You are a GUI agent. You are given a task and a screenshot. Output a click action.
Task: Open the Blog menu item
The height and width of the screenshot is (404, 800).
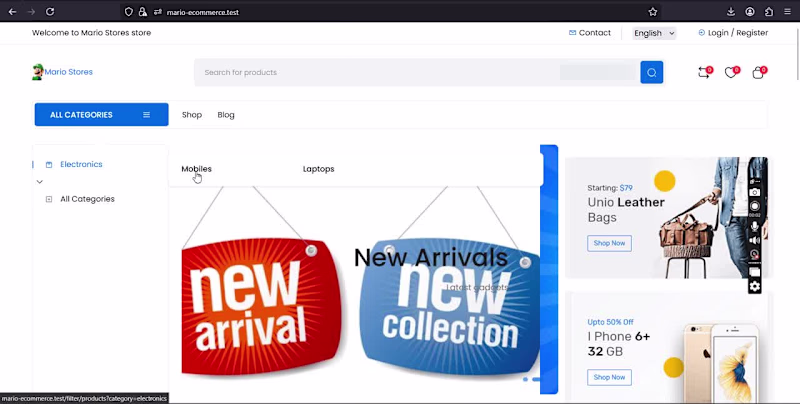226,115
